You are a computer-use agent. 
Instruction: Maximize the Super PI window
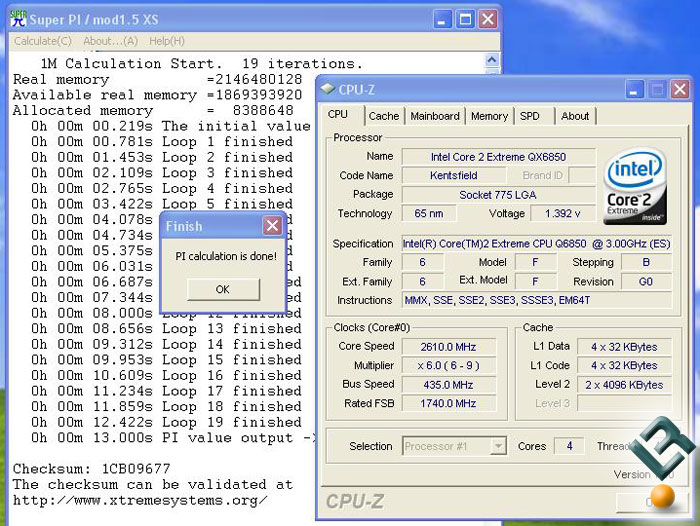tap(465, 20)
